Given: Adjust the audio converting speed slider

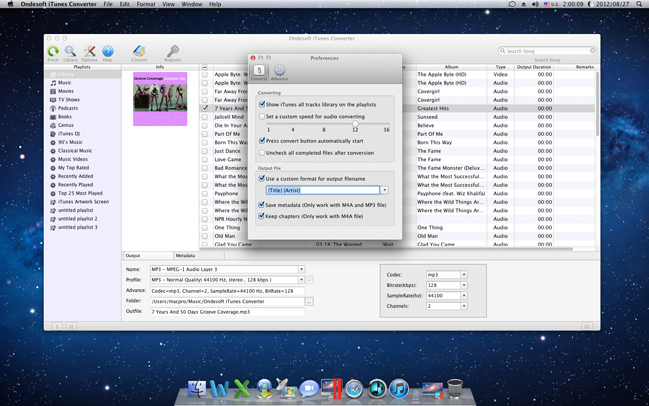Looking at the screenshot, I should [x=355, y=124].
